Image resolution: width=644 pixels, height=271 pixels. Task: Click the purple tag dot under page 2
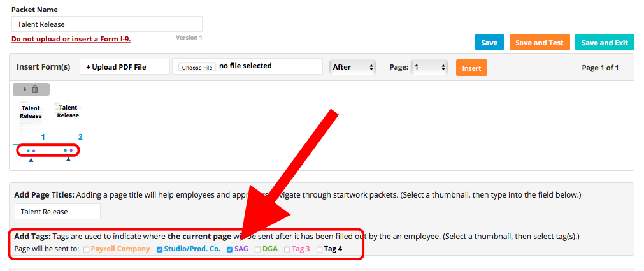tap(71, 150)
